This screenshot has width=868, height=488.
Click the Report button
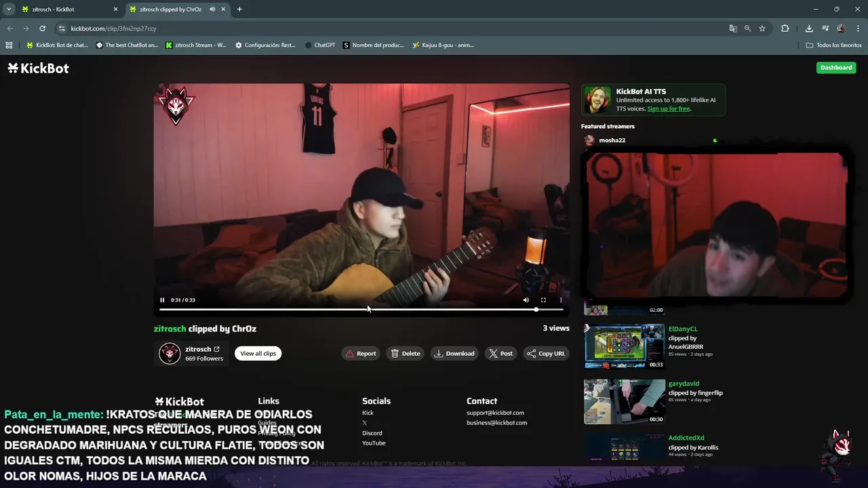pos(360,354)
